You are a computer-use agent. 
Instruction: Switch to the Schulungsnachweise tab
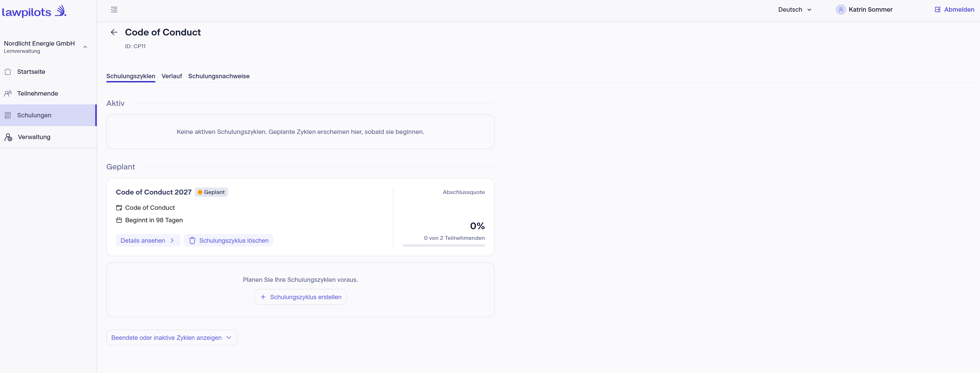coord(219,76)
